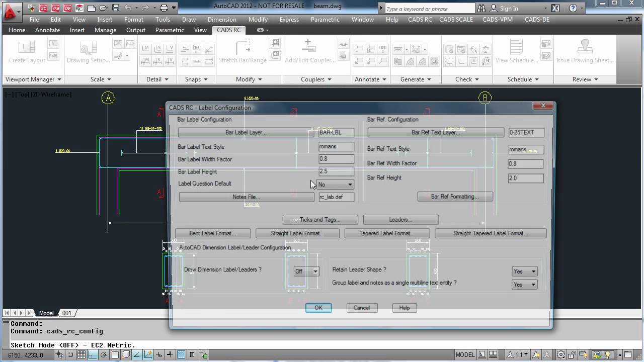Image resolution: width=644 pixels, height=362 pixels.
Task: Open Retain Leader Shape dropdown
Action: (x=525, y=271)
